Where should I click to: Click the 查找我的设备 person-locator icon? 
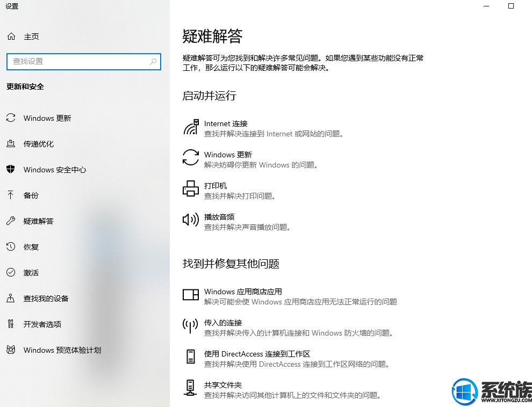click(x=11, y=298)
